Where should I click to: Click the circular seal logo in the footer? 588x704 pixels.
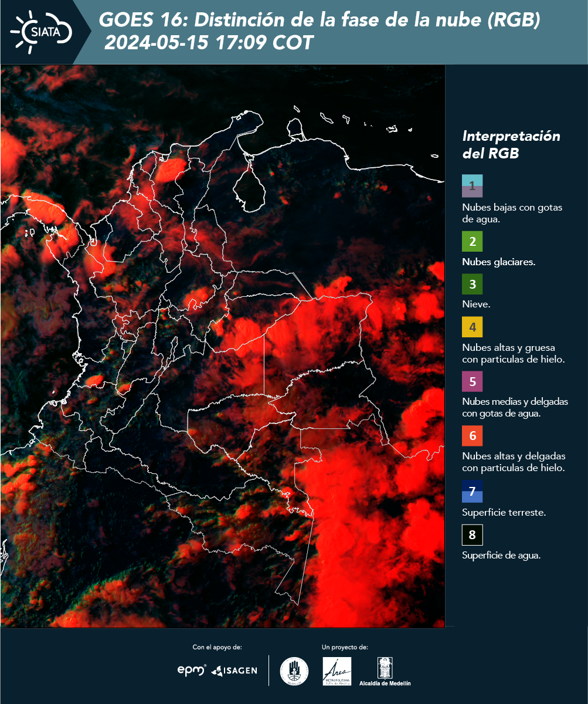click(294, 671)
